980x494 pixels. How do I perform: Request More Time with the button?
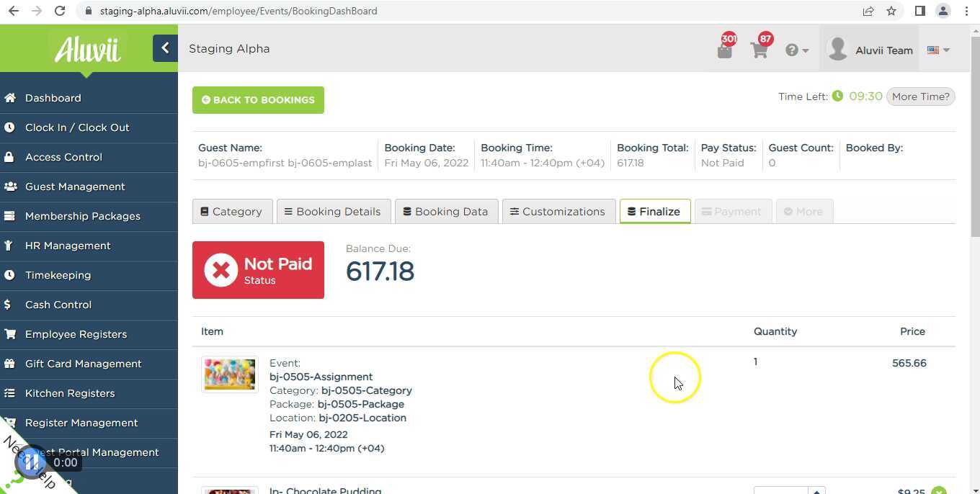tap(920, 96)
